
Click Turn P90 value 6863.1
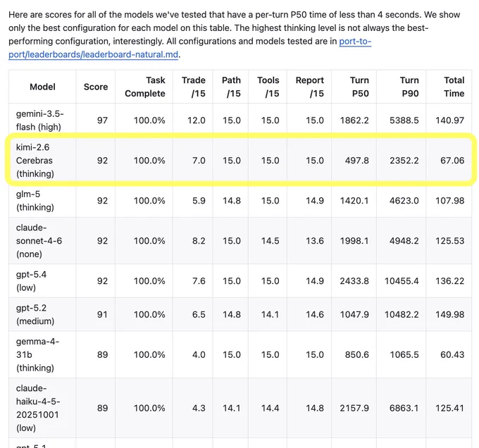click(x=404, y=408)
